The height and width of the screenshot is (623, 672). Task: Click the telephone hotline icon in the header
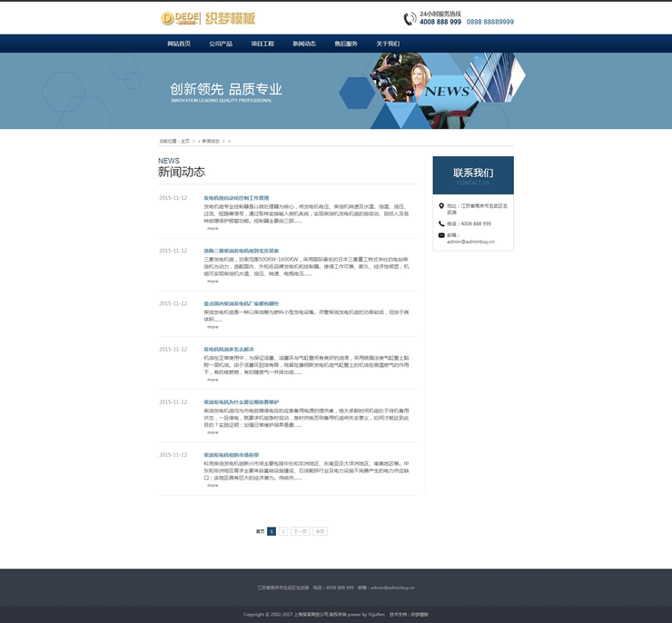(x=410, y=18)
